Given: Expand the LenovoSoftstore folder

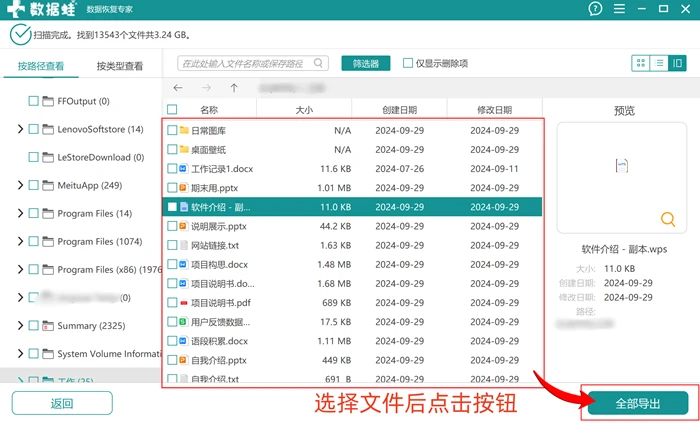Looking at the screenshot, I should point(20,129).
